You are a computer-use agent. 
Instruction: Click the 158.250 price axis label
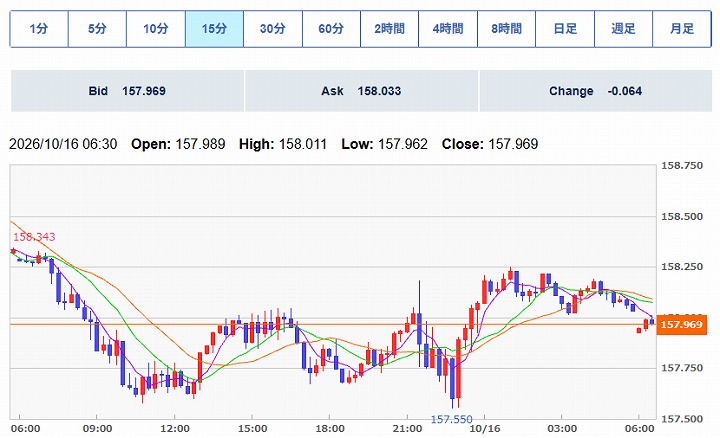(681, 267)
